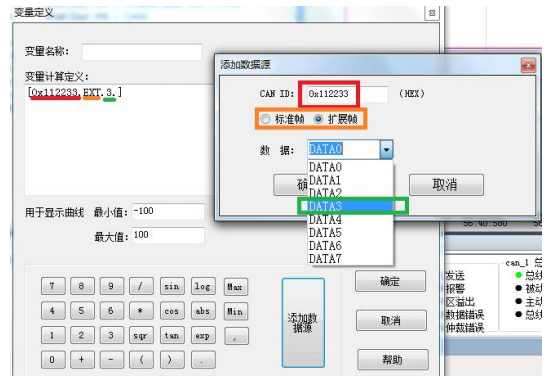Click keypad digit 0
Viewport: 550px width, 379px height.
click(x=53, y=360)
